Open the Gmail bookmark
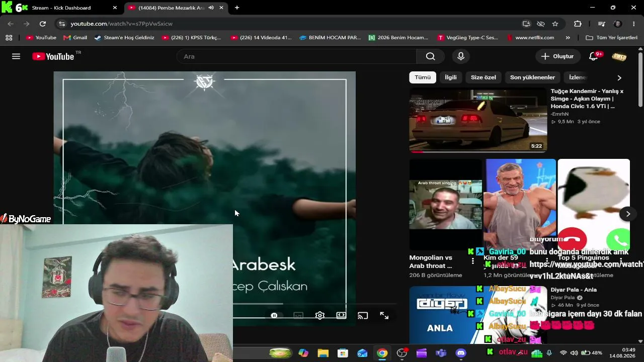This screenshot has width=644, height=362. click(x=75, y=38)
